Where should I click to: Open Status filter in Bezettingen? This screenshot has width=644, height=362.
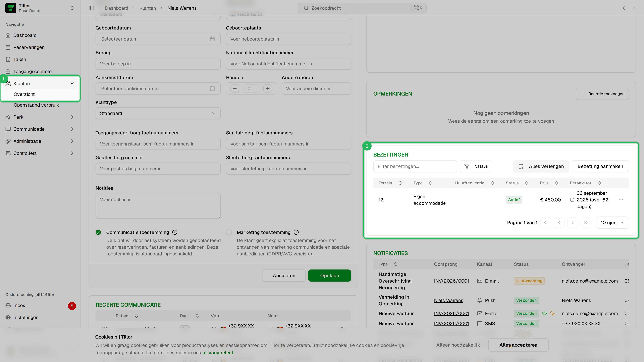point(476,166)
